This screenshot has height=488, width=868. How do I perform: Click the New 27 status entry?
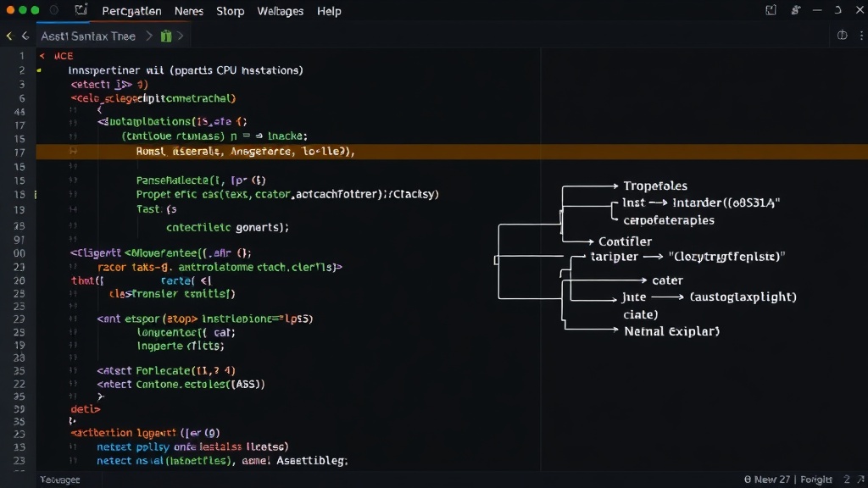(766, 480)
